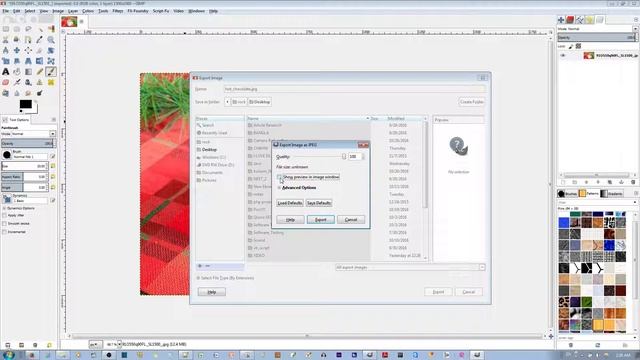Click Help in the Export Image dialog
640x360 pixels.
pos(211,292)
